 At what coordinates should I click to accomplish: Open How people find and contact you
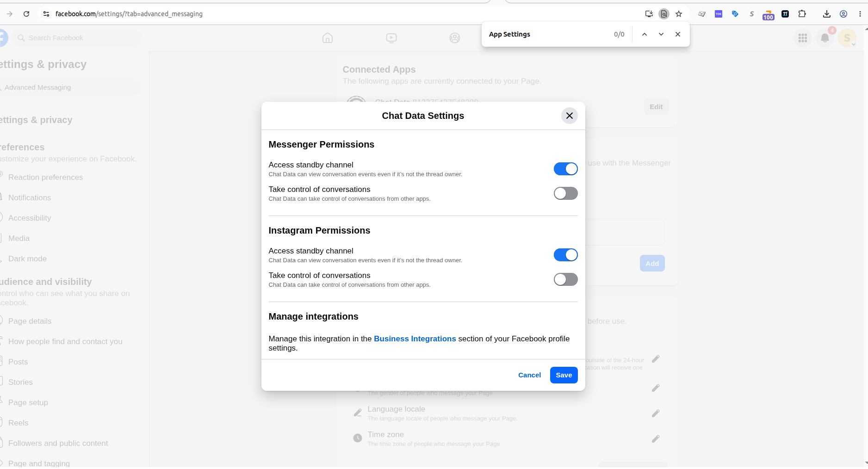point(65,341)
